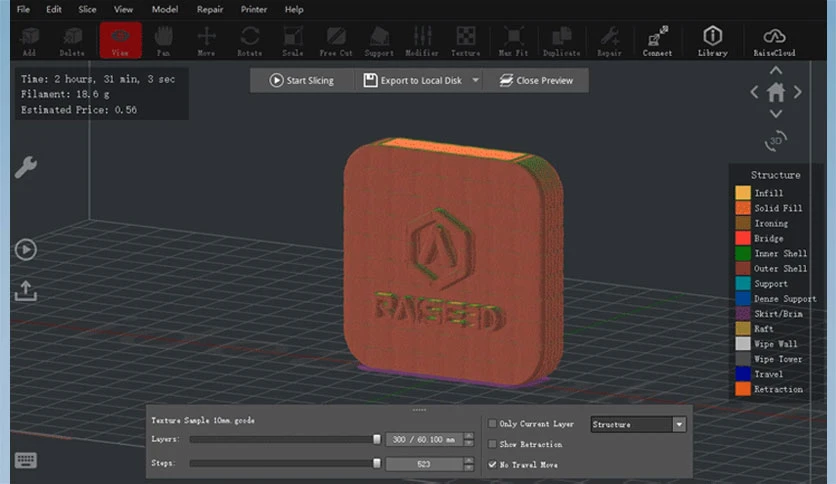The image size is (836, 484).
Task: Rotate view up with the up chevron
Action: 776,70
